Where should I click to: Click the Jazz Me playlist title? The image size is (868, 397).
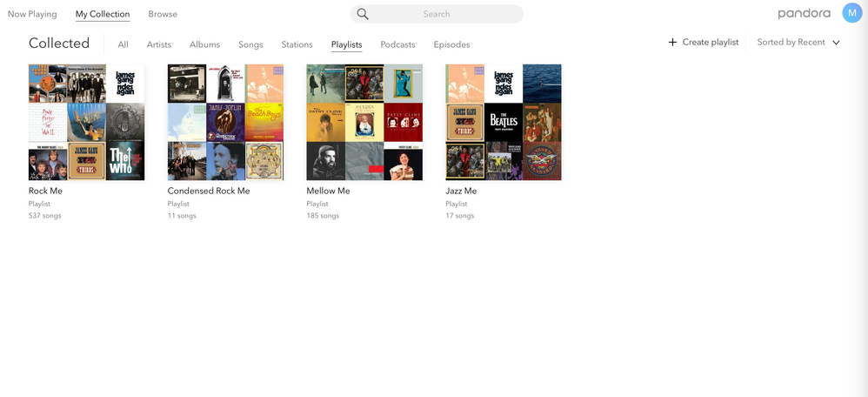coord(461,191)
